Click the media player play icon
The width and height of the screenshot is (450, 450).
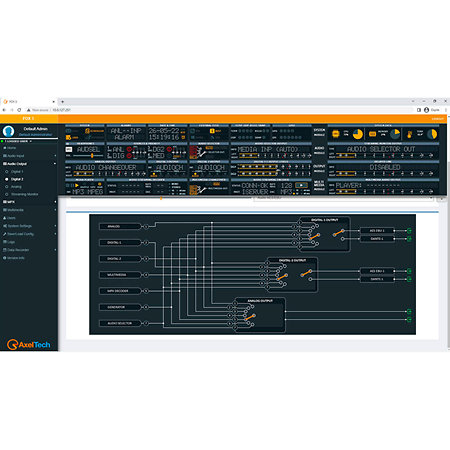pyautogui.click(x=77, y=185)
